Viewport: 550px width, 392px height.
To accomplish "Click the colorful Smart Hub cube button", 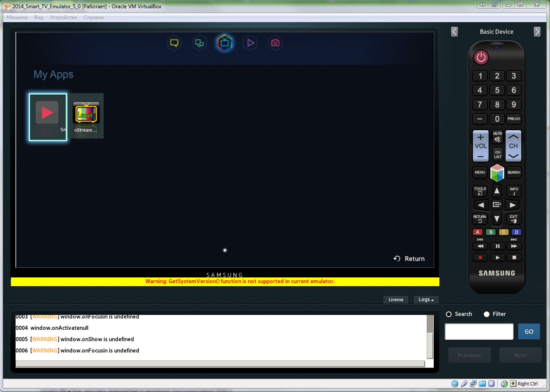I will 497,172.
